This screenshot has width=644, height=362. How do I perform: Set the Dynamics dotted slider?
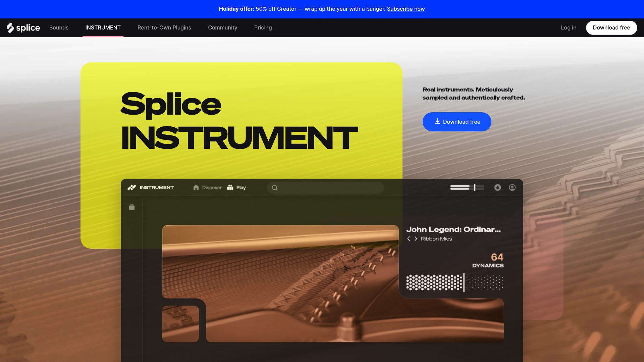click(454, 282)
